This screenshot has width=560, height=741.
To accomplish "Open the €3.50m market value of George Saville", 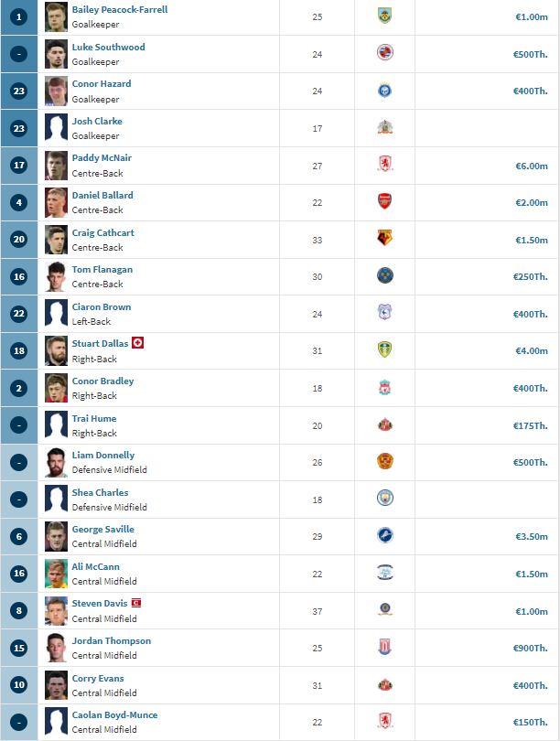I will 531,537.
